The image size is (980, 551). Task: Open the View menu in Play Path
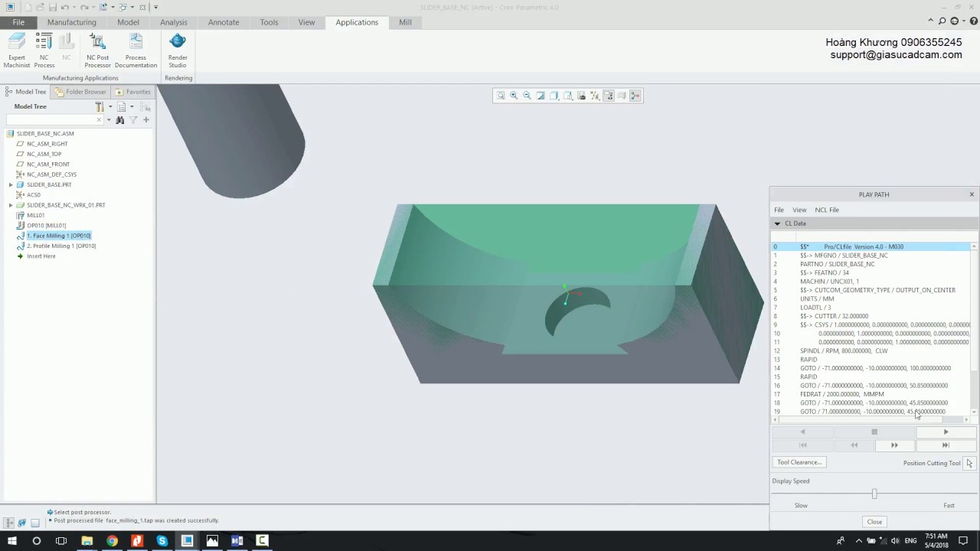(799, 210)
